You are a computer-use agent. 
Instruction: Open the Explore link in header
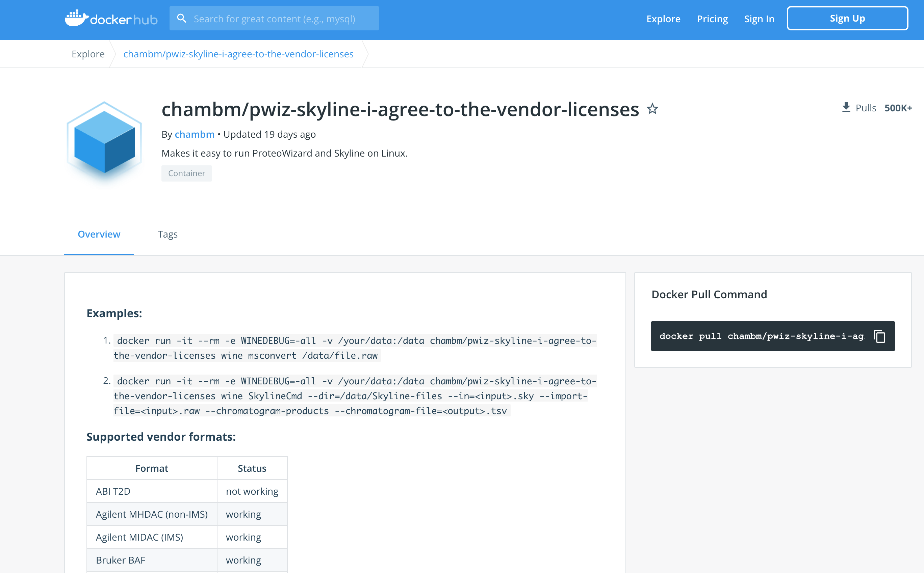(663, 19)
